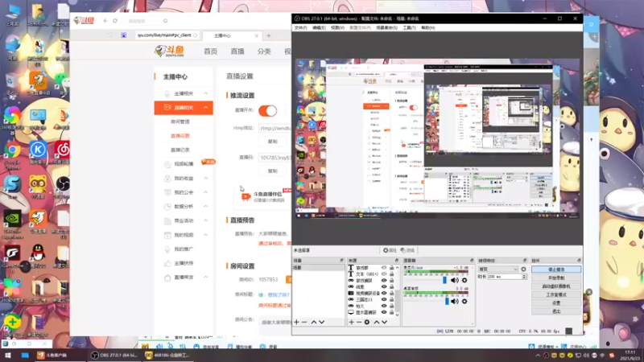The height and width of the screenshot is (362, 644).
Task: Hide the 三国志13 source
Action: click(384, 299)
